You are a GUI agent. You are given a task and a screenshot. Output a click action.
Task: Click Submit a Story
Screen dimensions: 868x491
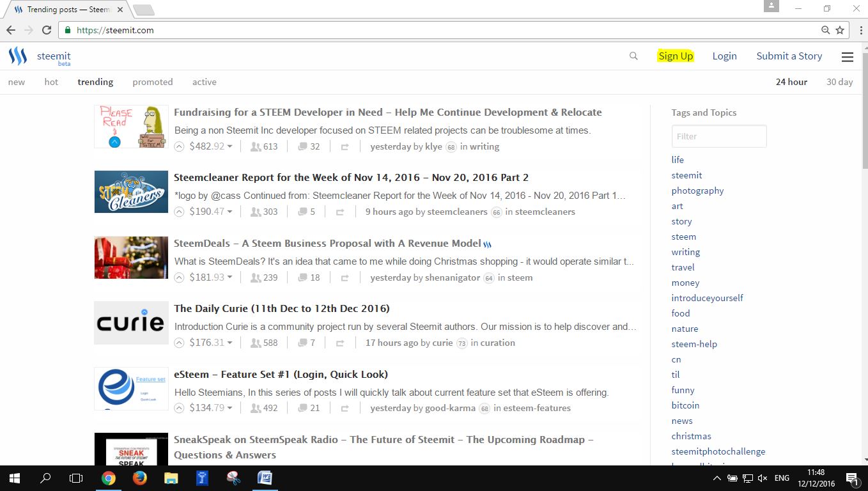[789, 56]
